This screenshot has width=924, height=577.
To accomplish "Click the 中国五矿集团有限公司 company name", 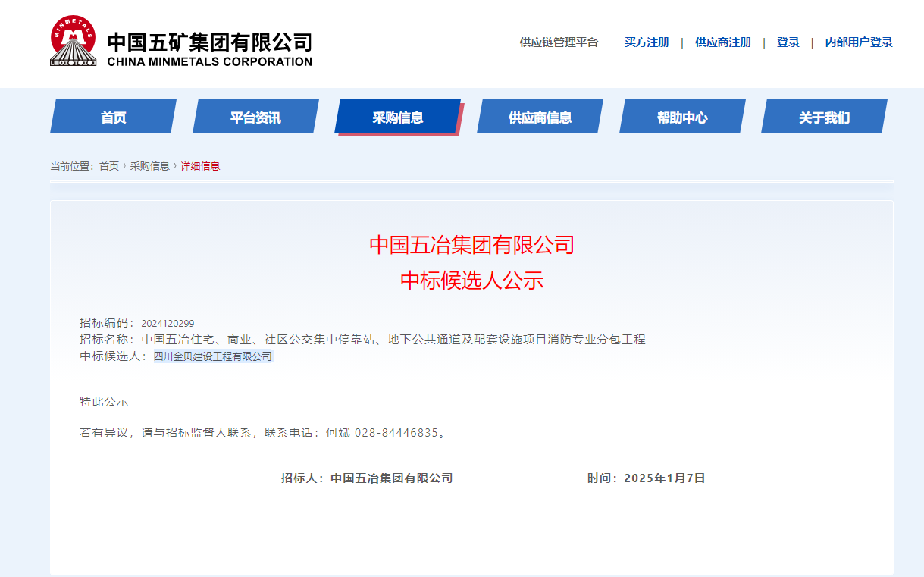I will (x=209, y=41).
